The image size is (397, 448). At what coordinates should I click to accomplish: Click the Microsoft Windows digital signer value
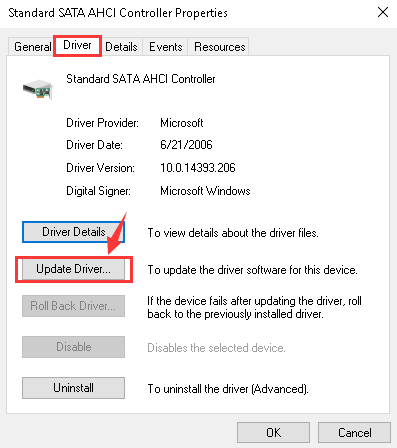point(205,191)
